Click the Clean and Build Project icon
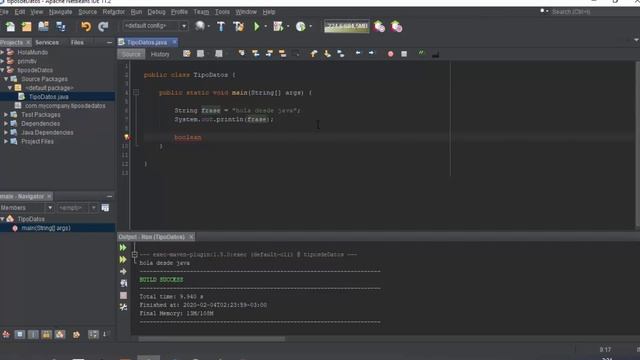Screen dimensions: 640x360 coord(238,27)
